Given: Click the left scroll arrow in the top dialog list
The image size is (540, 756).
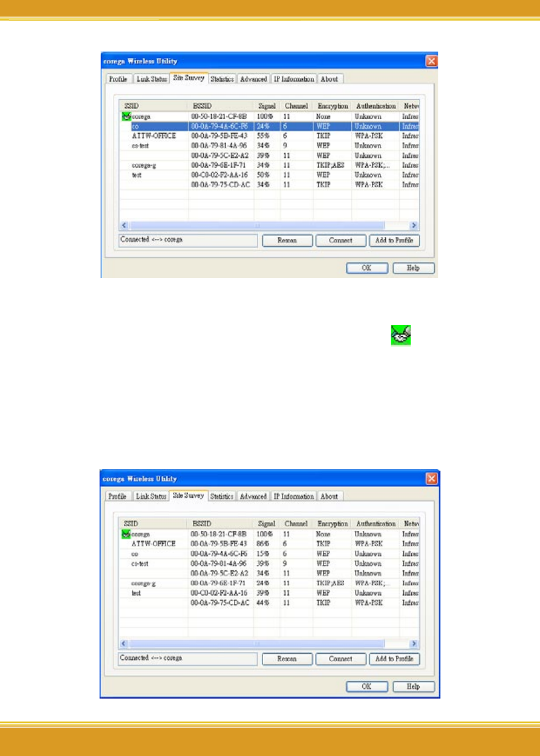Looking at the screenshot, I should [x=124, y=224].
